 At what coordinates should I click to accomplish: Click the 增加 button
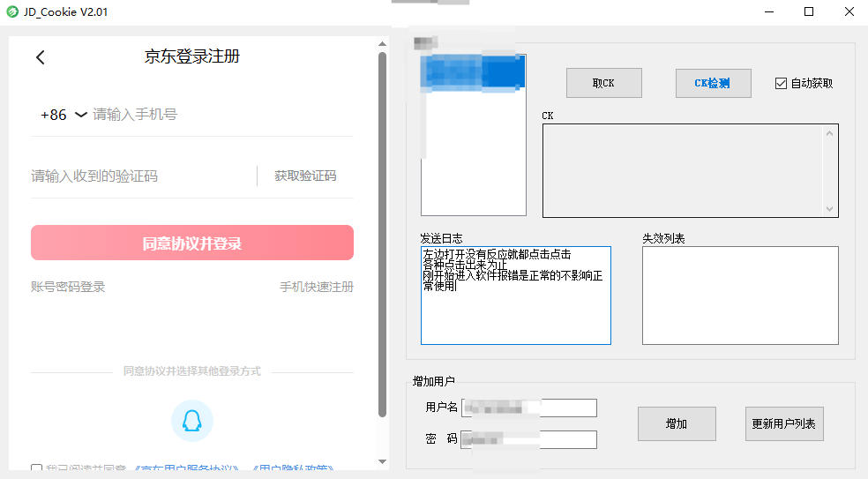(677, 423)
